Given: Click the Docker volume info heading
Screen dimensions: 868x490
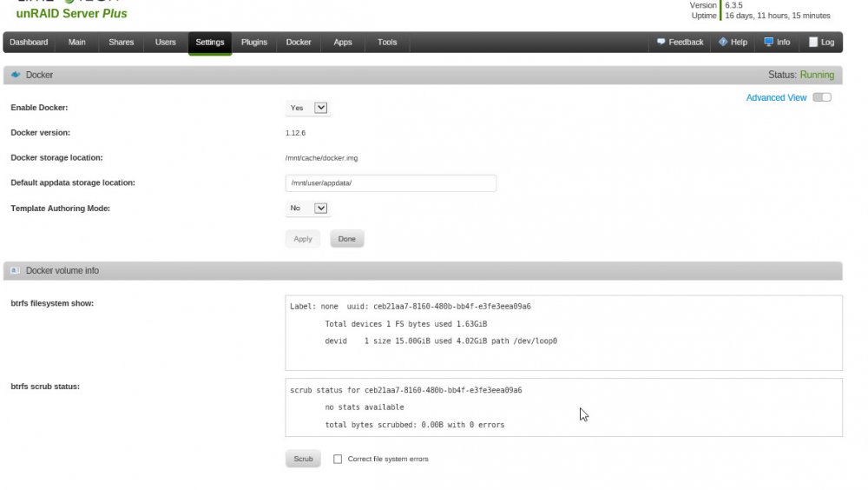Looking at the screenshot, I should 62,270.
